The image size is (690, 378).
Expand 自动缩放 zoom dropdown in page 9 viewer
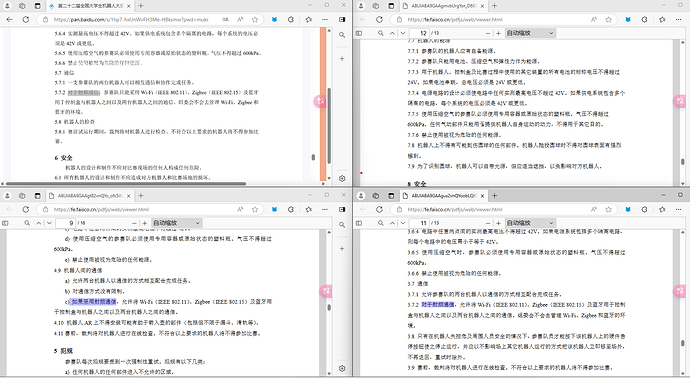pyautogui.click(x=176, y=223)
